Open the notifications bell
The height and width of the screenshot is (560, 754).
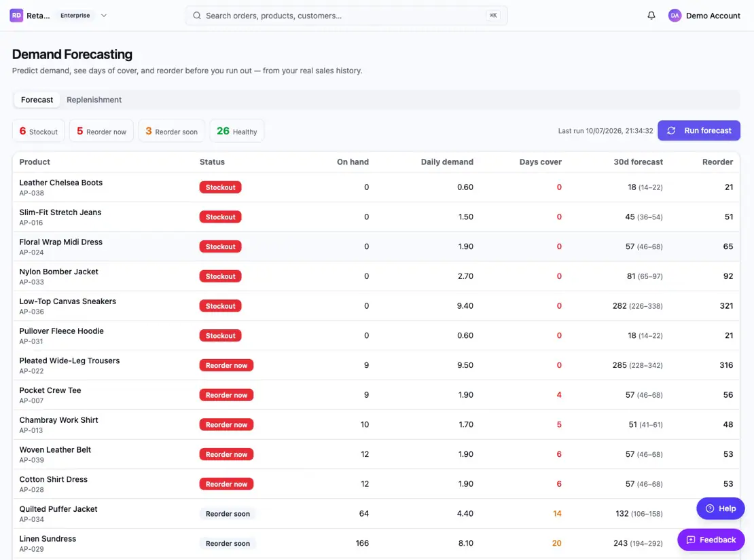pos(651,16)
